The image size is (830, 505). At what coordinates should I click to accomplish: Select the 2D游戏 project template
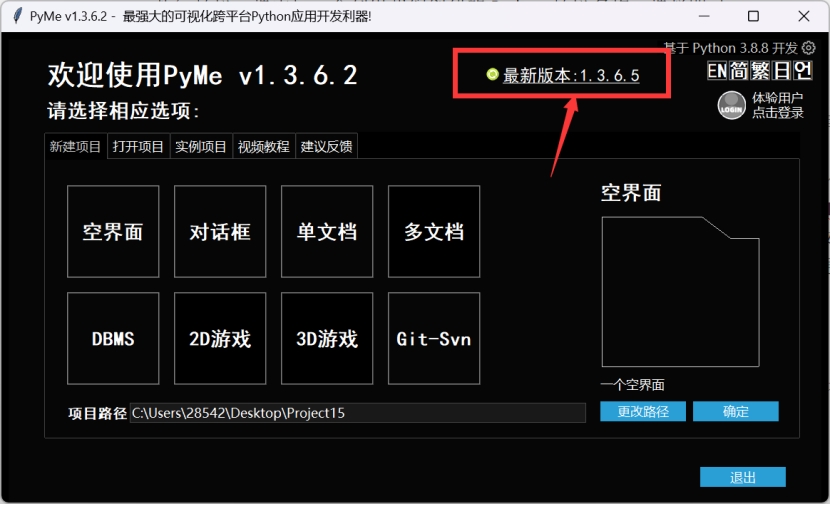tap(220, 338)
